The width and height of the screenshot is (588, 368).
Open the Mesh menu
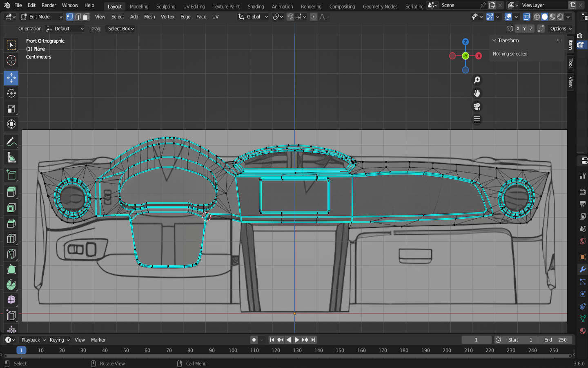coord(149,17)
